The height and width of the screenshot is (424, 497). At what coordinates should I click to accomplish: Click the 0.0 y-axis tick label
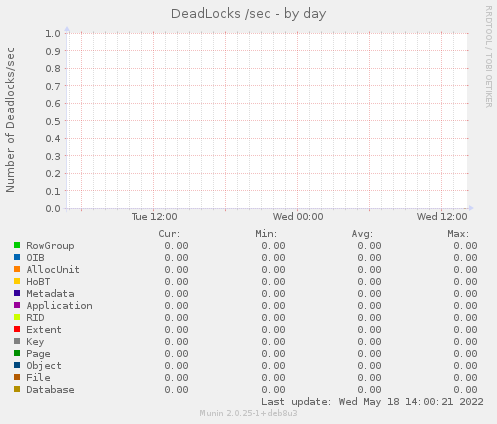pos(53,209)
